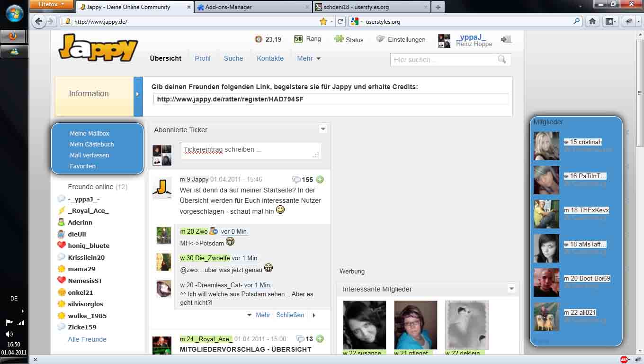Screen dimensions: 644x364
Task: Click the green plus on _Royal_Ace_ post
Action: point(320,339)
